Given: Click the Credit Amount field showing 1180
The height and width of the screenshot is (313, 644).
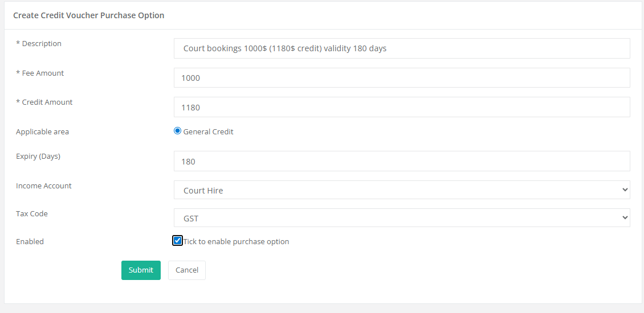Looking at the screenshot, I should (x=402, y=107).
